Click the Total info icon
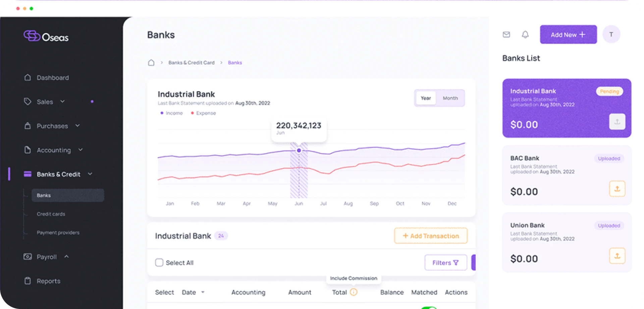This screenshot has width=644, height=309. coord(354,292)
